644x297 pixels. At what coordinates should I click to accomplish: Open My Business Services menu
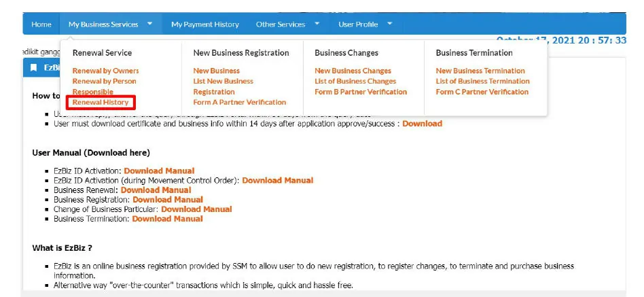(103, 24)
